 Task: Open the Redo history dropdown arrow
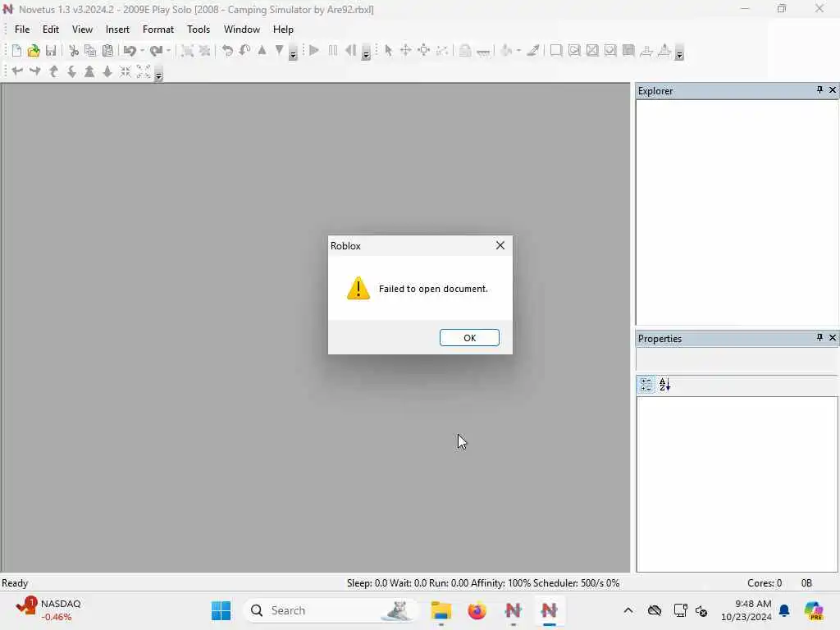pyautogui.click(x=168, y=51)
